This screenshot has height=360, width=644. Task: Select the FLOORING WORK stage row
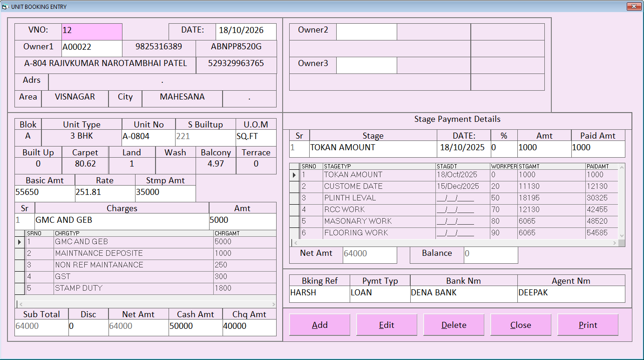point(454,233)
